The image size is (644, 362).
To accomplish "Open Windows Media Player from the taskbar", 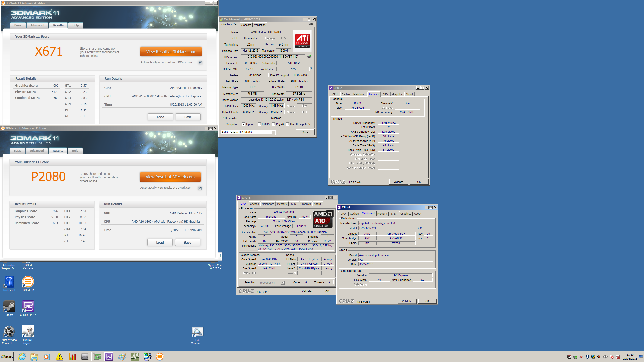I will [x=47, y=357].
